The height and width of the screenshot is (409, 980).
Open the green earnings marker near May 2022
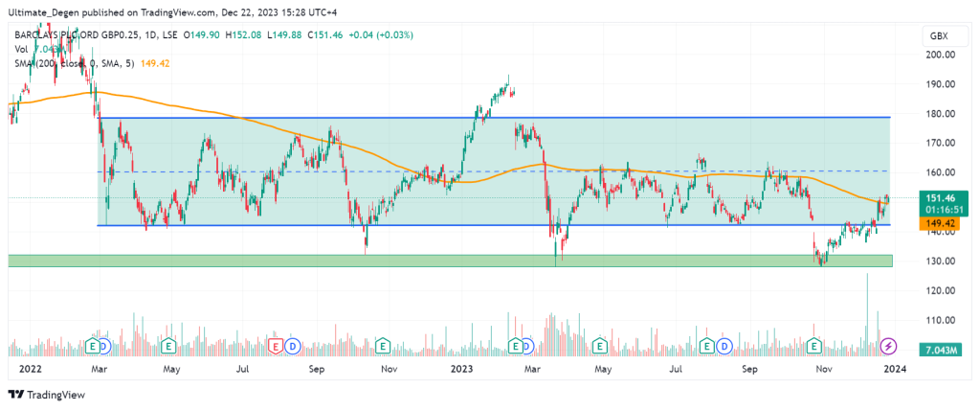click(167, 345)
